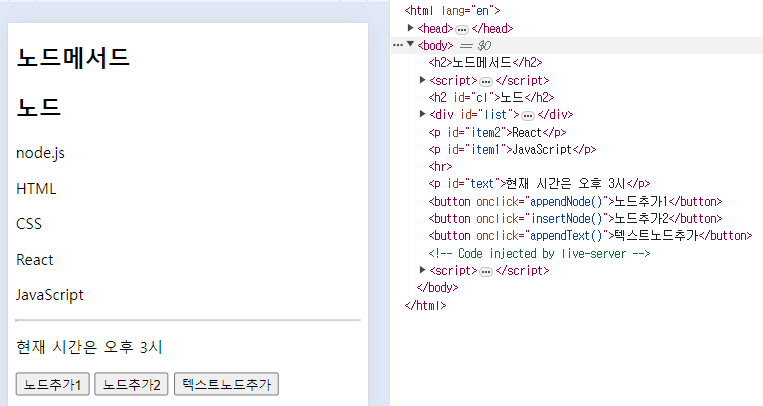
Task: Open the three-dot actions beside body row
Action: coord(398,45)
